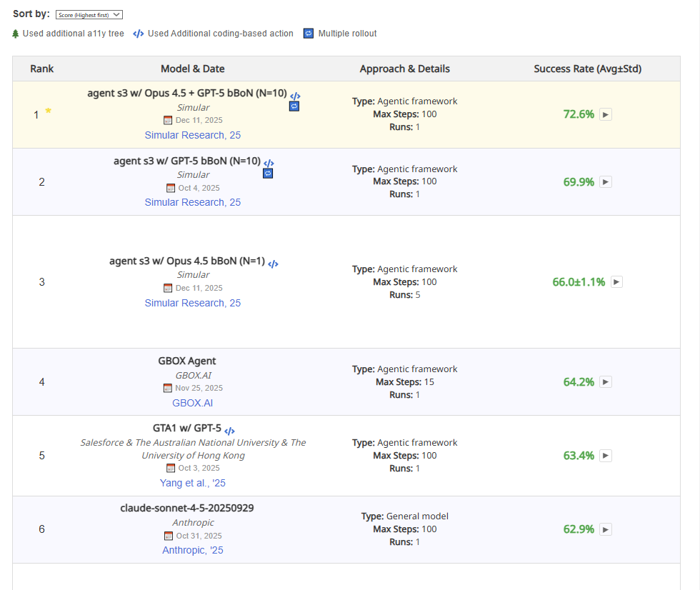Open the Sort by dropdown
700x590 pixels.
(89, 14)
